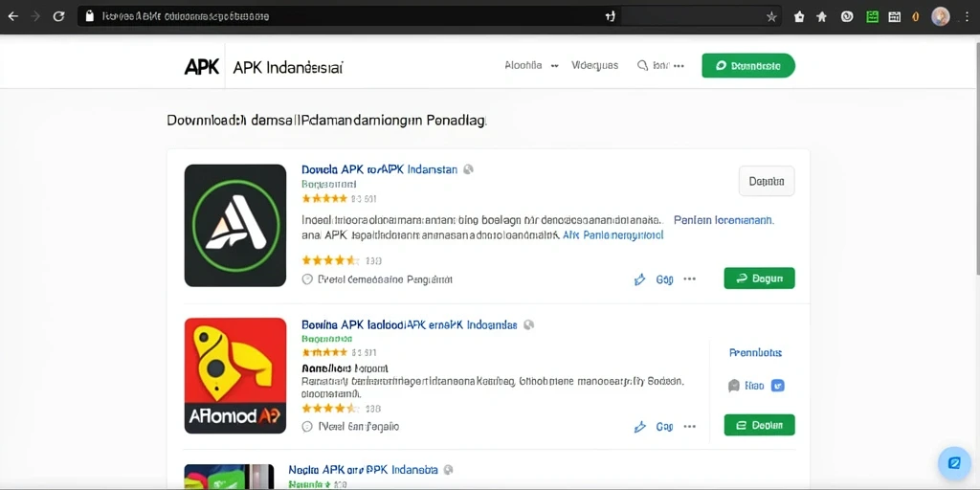This screenshot has height=490, width=980.
Task: Click the info icon beside the second app title
Action: pos(528,325)
